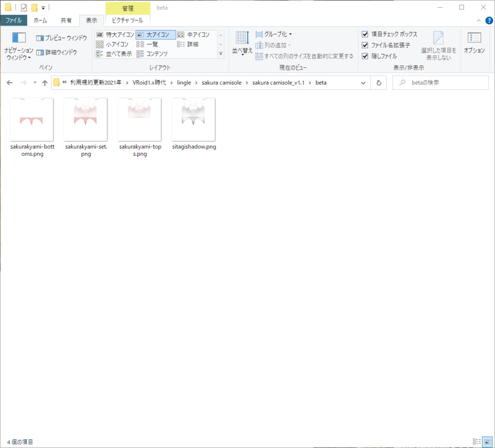The width and height of the screenshot is (495, 448).
Task: Select Small icons layout
Action: [112, 44]
